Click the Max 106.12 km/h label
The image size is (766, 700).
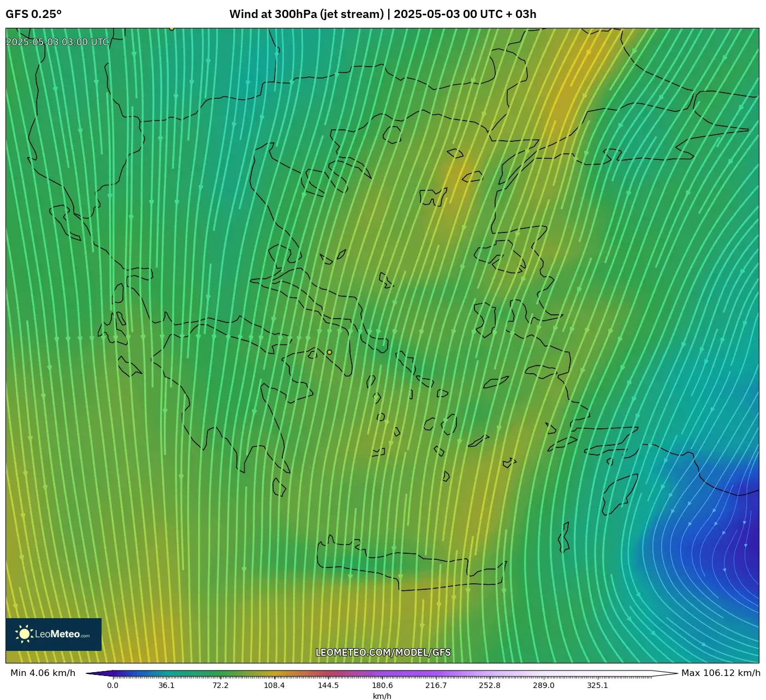click(721, 673)
